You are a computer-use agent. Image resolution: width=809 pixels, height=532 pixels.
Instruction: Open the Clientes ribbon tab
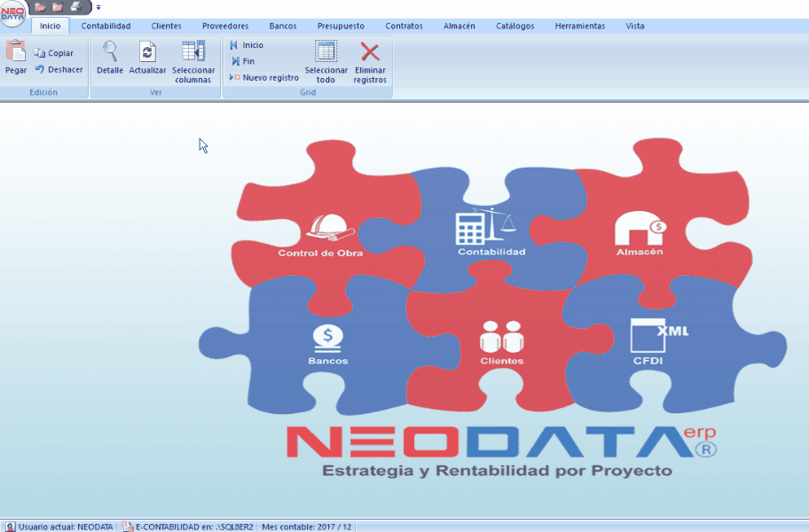pyautogui.click(x=166, y=26)
